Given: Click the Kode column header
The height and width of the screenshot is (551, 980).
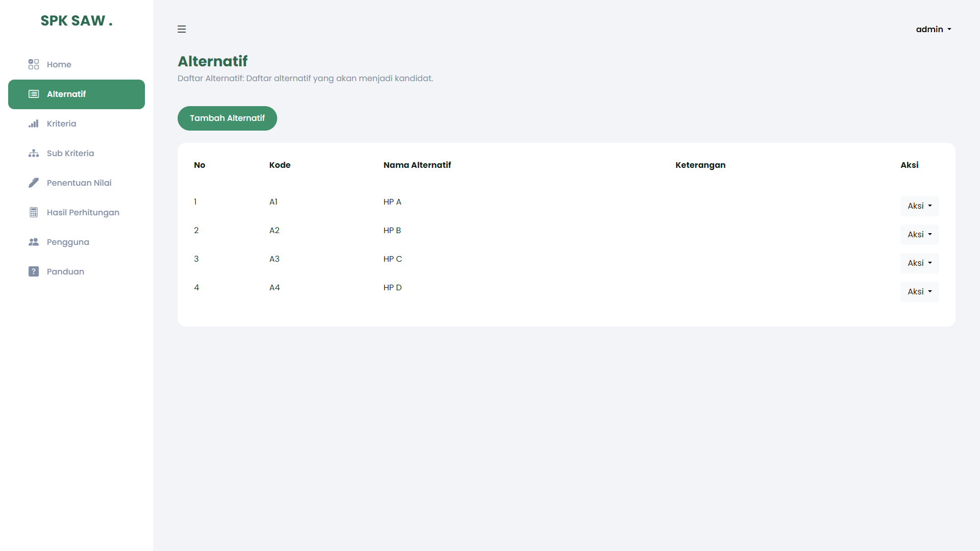Looking at the screenshot, I should 280,165.
